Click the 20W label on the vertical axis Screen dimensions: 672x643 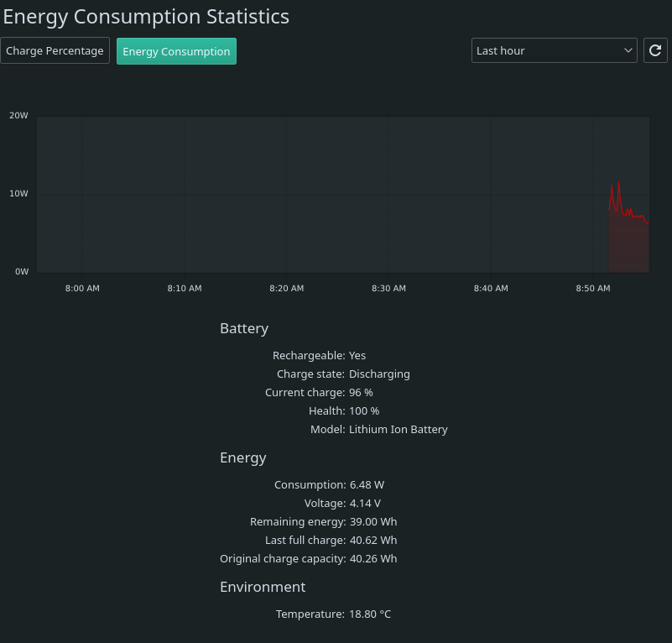[x=18, y=116]
